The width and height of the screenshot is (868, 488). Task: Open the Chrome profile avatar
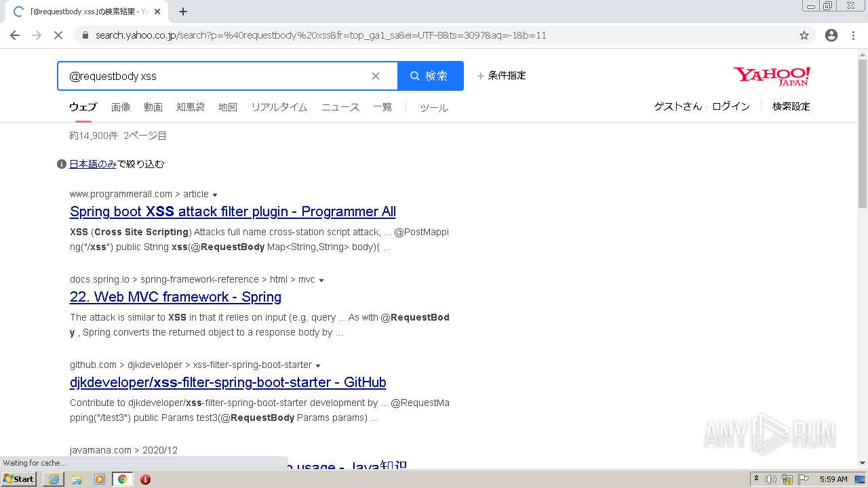pos(831,35)
